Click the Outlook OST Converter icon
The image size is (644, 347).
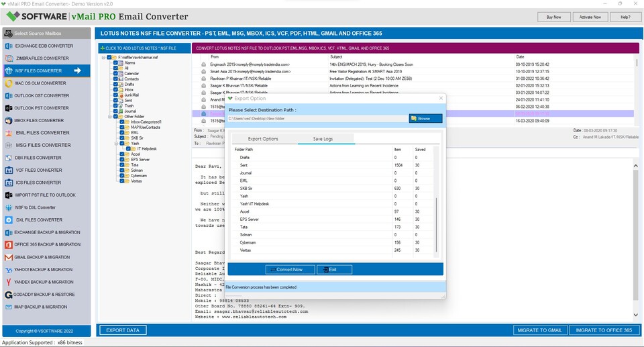9,96
